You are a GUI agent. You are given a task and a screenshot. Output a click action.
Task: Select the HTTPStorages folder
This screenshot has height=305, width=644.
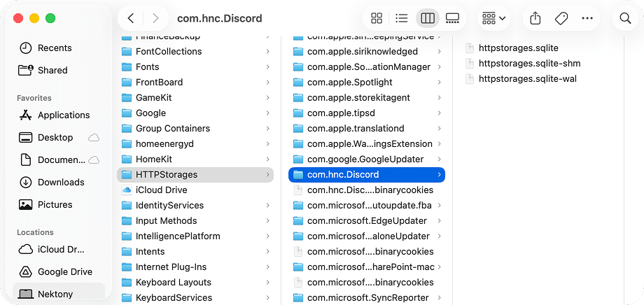[x=195, y=174]
